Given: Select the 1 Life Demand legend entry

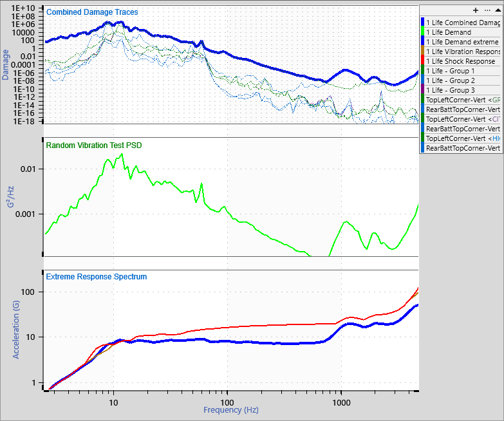Looking at the screenshot, I should [448, 32].
